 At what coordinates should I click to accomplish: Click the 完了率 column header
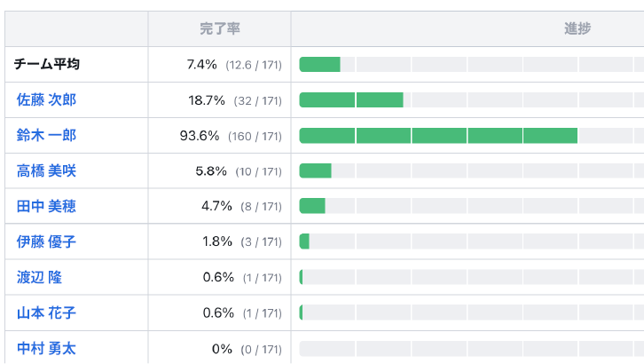click(x=219, y=28)
